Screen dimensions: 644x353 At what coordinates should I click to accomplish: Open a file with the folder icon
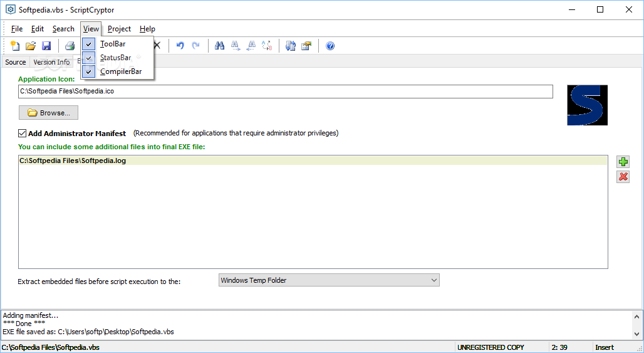pyautogui.click(x=31, y=46)
